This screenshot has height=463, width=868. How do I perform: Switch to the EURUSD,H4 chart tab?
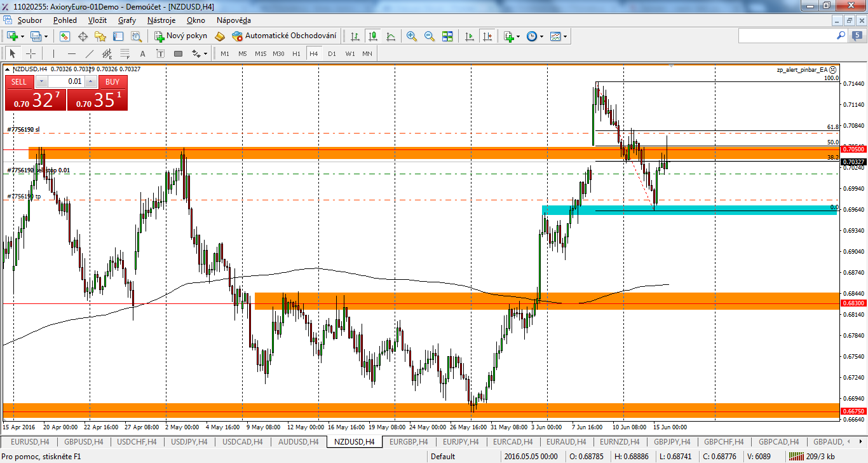[30, 441]
